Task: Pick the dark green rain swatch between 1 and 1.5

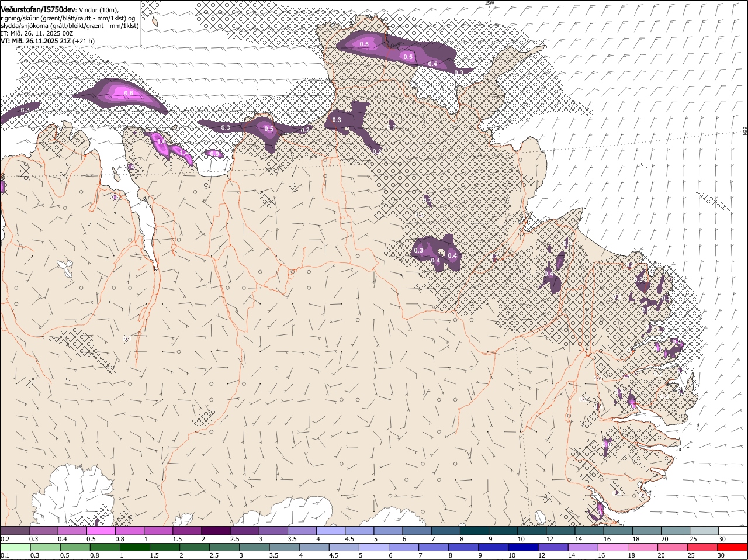Action: (134, 547)
